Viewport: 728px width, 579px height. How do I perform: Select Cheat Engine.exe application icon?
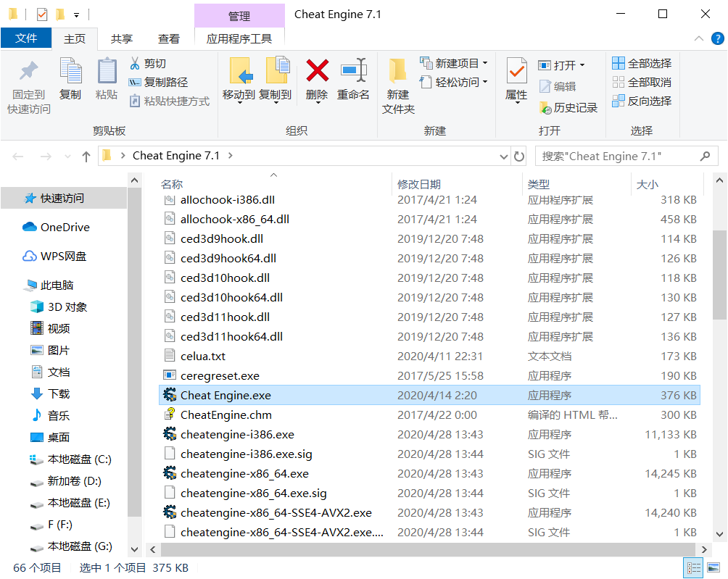tap(170, 395)
